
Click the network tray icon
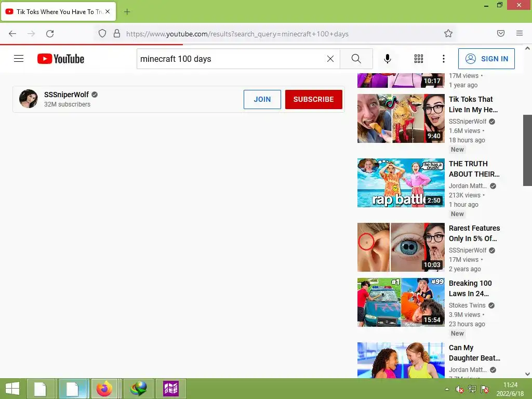pyautogui.click(x=472, y=389)
